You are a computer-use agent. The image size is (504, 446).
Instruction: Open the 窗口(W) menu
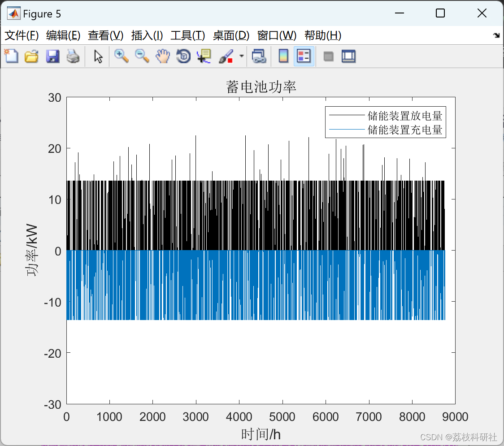pyautogui.click(x=277, y=35)
